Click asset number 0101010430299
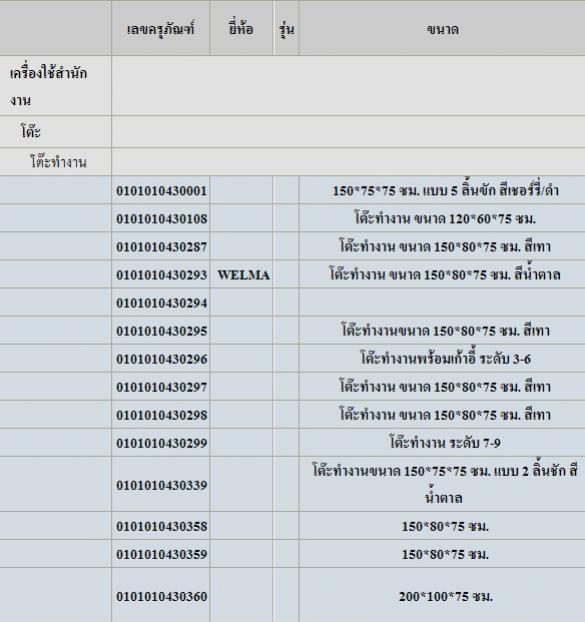 161,443
